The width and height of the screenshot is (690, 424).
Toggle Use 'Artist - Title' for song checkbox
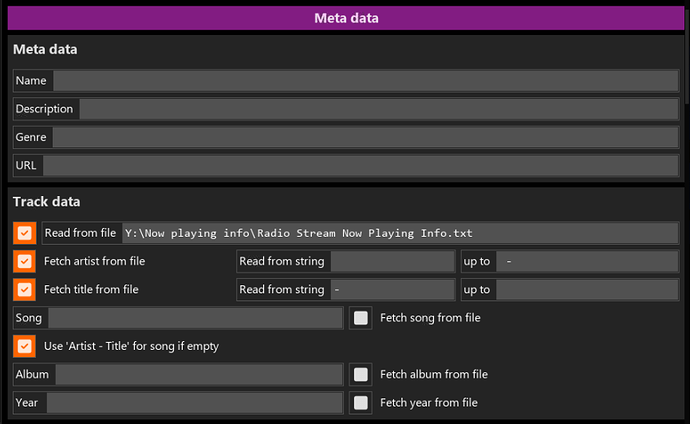pos(24,346)
